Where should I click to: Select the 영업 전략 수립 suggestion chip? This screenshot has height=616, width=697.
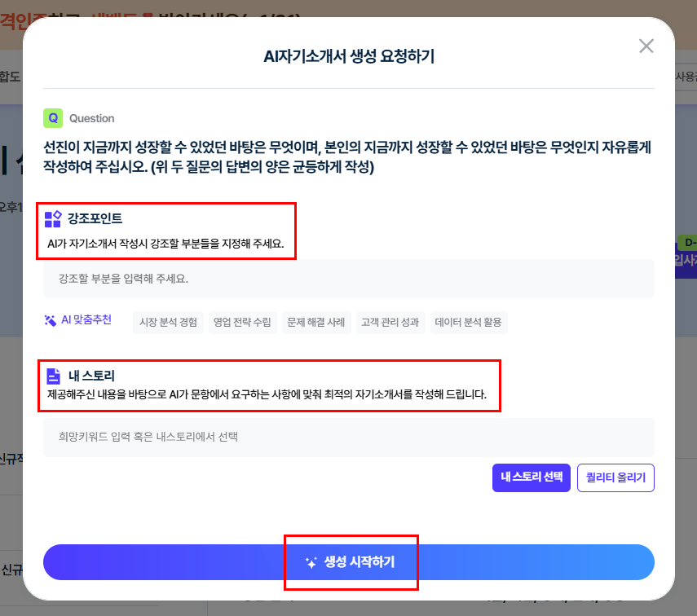tap(242, 322)
